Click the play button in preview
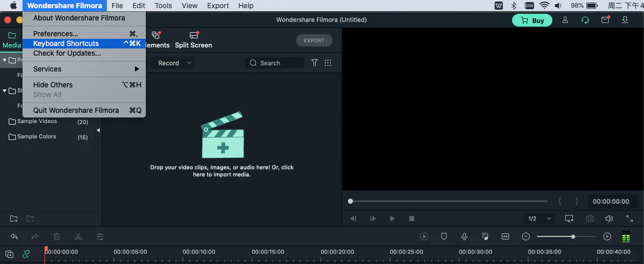The height and width of the screenshot is (264, 644). click(x=392, y=219)
